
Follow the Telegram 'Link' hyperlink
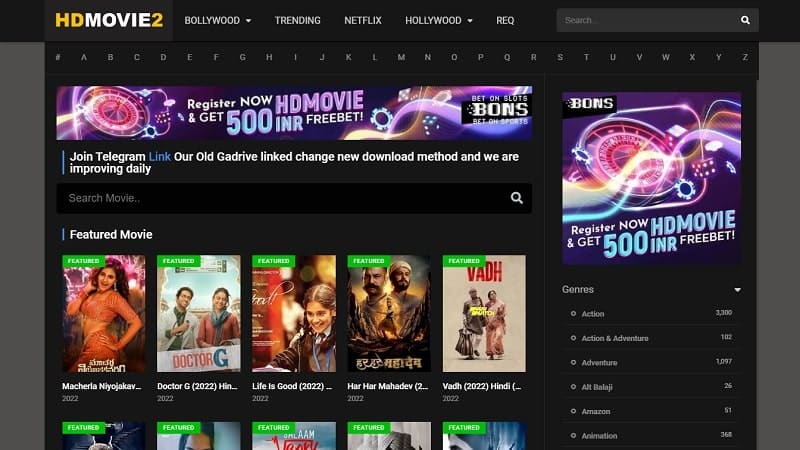(x=160, y=157)
